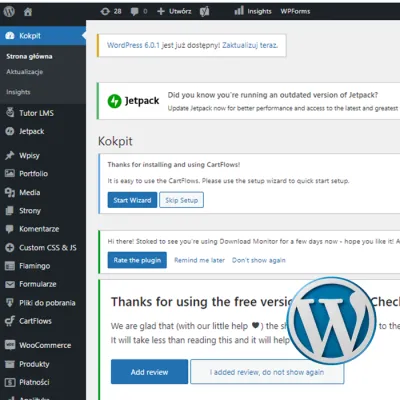
Task: Click I added review, do not show again
Action: pyautogui.click(x=267, y=372)
